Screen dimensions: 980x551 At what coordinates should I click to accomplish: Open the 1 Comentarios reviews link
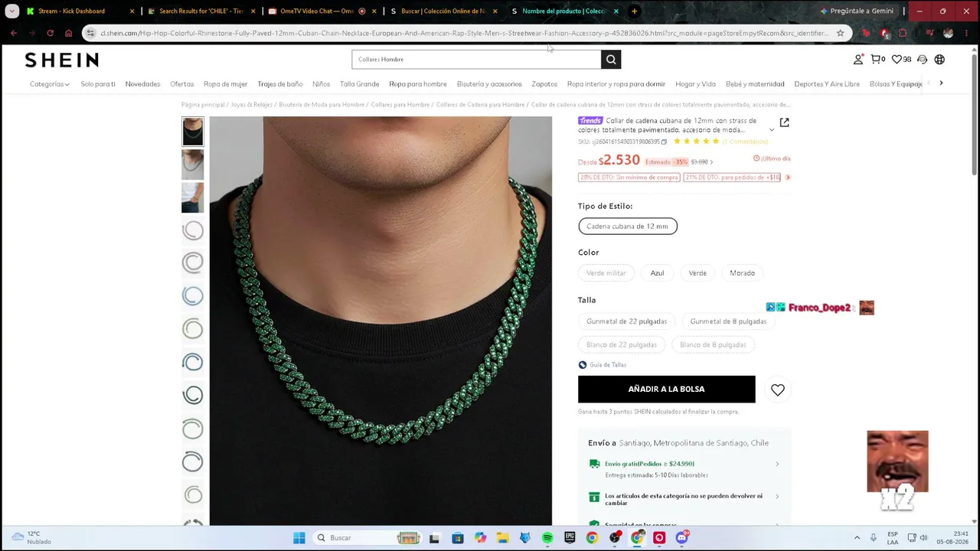[745, 142]
